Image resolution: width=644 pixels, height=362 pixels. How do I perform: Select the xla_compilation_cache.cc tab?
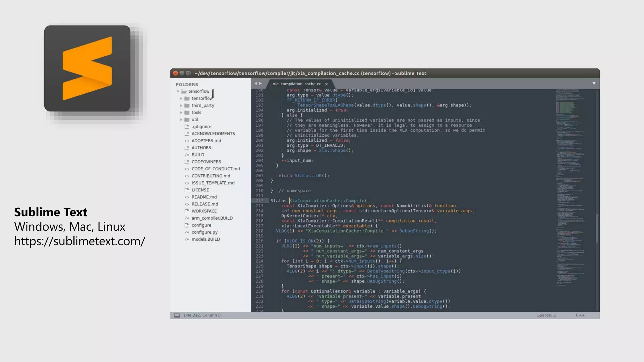(x=297, y=84)
